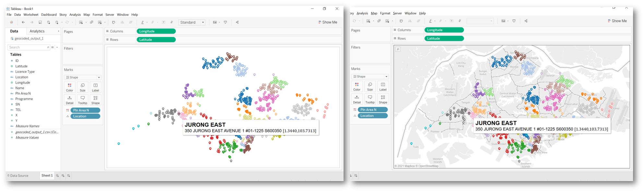
Task: Click new worksheet icon beside Sheet 1
Action: 57,175
